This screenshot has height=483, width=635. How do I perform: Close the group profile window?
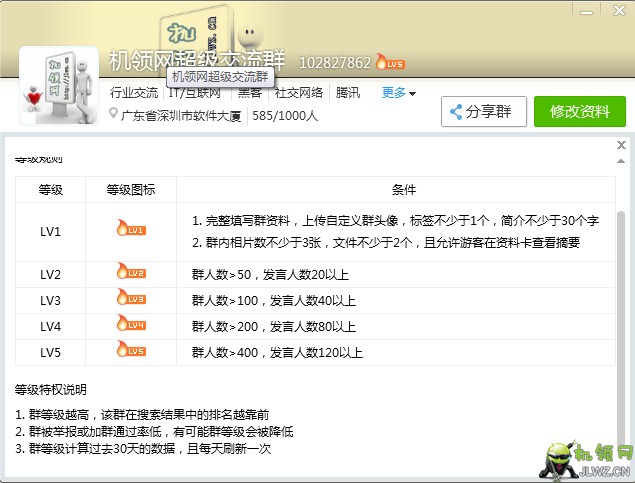tap(619, 11)
